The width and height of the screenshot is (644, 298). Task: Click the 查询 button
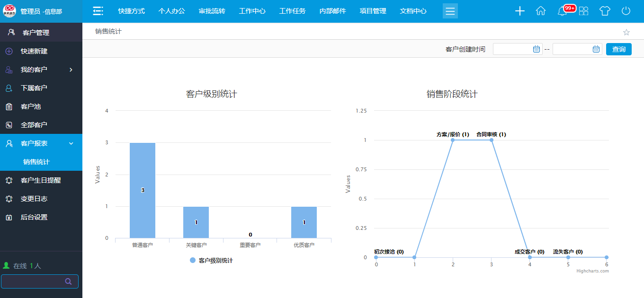[x=618, y=49]
